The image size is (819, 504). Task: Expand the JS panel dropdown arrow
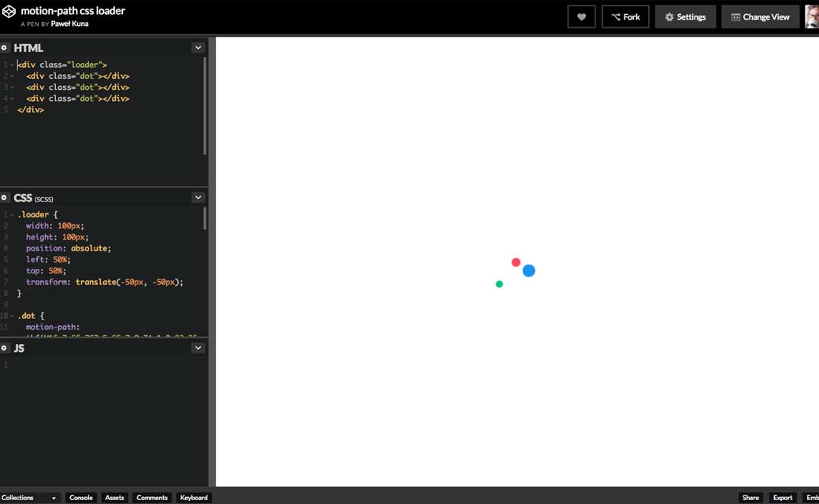(198, 347)
